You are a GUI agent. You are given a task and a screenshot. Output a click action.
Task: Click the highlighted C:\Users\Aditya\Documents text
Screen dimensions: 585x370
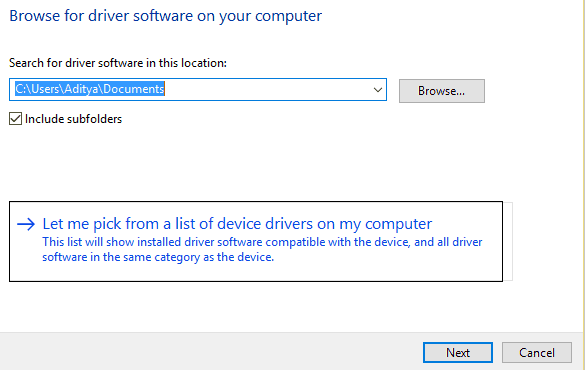click(x=90, y=89)
